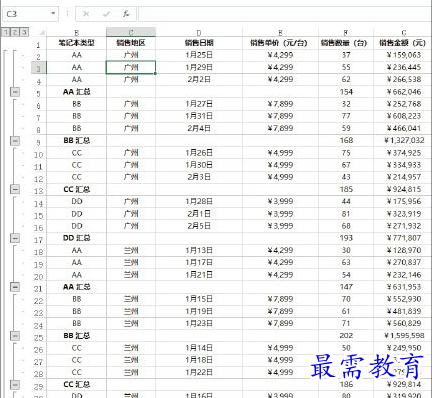Click the date cell 2月2日
This screenshot has height=398, width=432.
(199, 79)
